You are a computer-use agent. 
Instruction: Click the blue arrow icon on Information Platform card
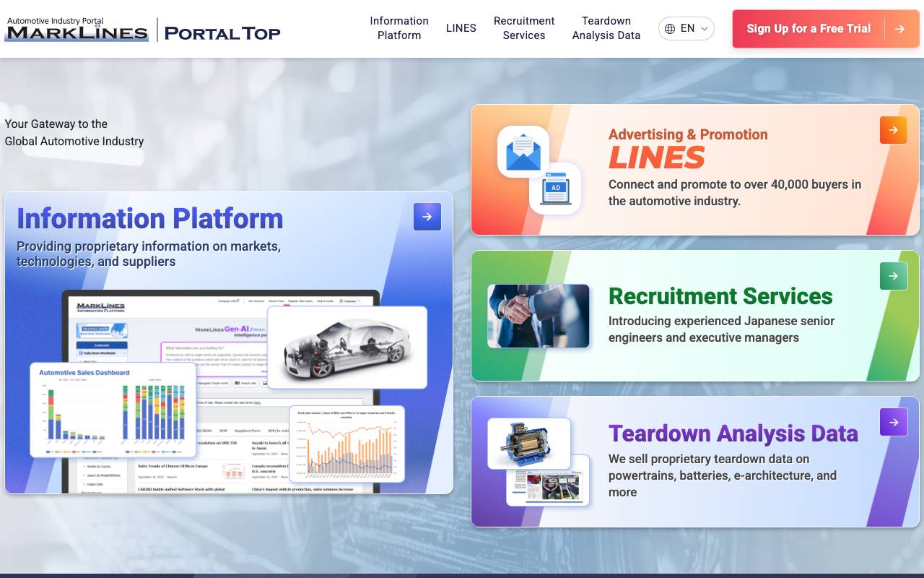[427, 217]
